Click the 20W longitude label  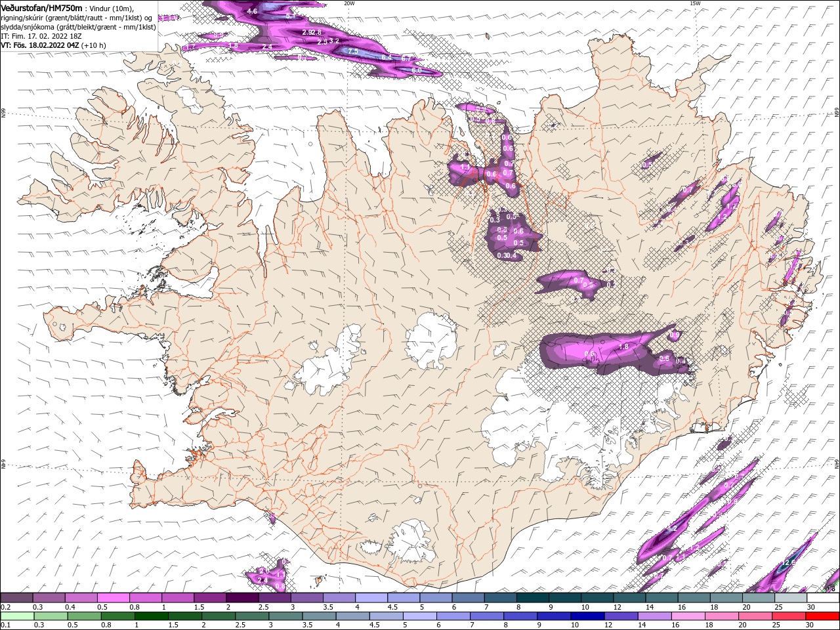click(x=349, y=3)
